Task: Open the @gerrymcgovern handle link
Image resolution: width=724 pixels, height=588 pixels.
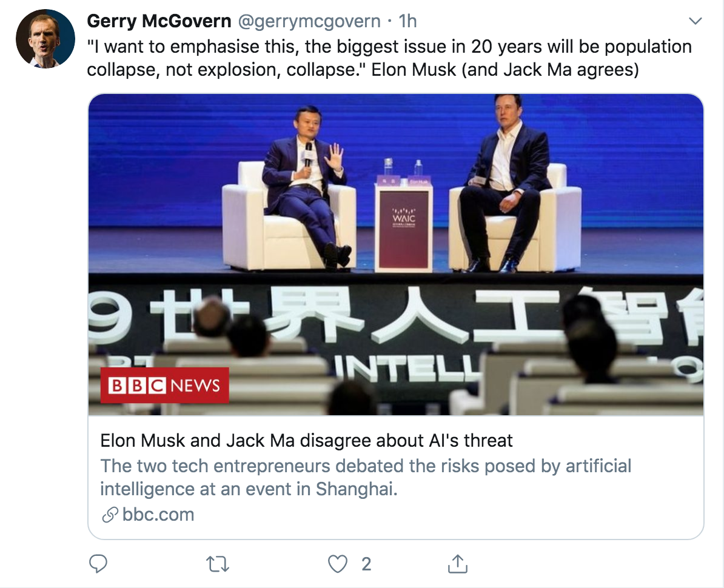Action: point(309,22)
